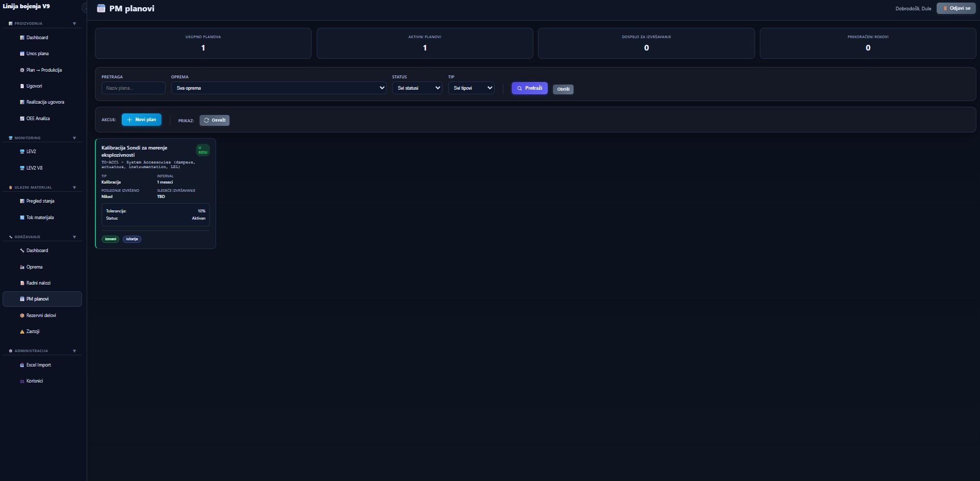Viewport: 980px width, 481px height.
Task: Click the Odjavi se logout button
Action: tap(956, 8)
